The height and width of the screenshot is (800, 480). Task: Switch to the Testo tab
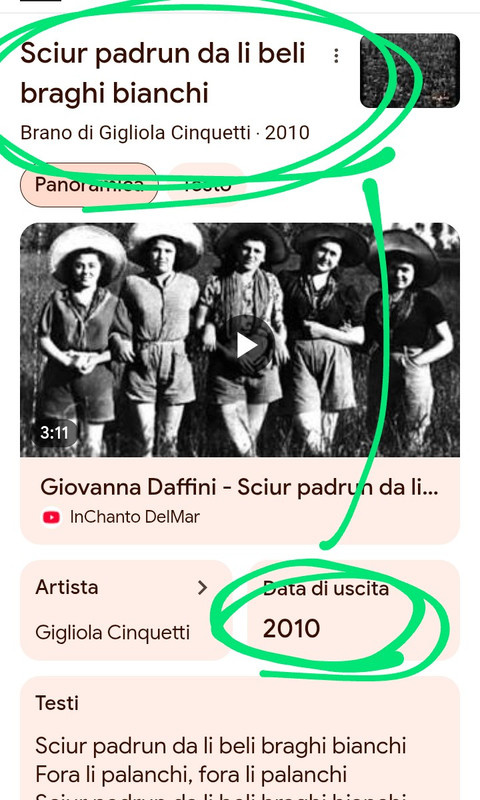click(207, 184)
